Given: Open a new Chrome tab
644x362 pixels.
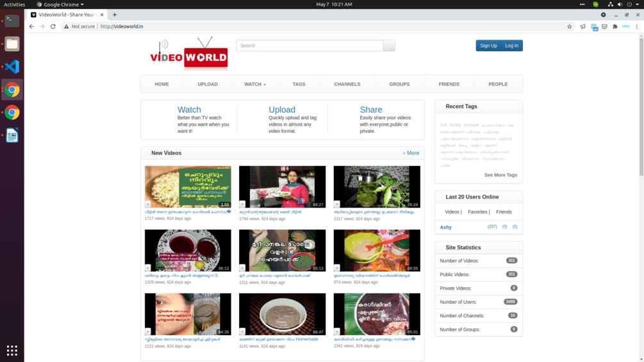Looking at the screenshot, I should (115, 15).
